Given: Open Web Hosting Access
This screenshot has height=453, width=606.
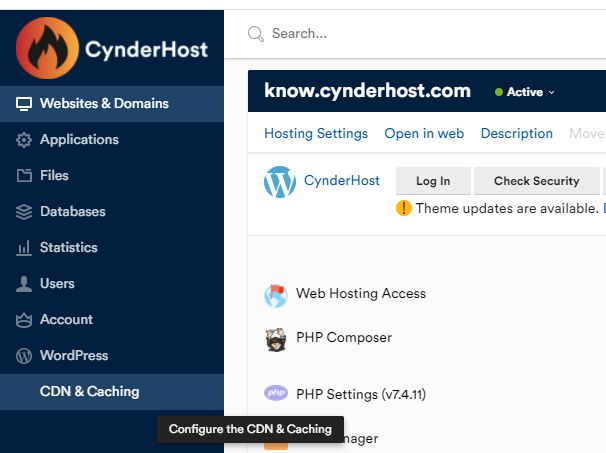Looking at the screenshot, I should tap(361, 293).
